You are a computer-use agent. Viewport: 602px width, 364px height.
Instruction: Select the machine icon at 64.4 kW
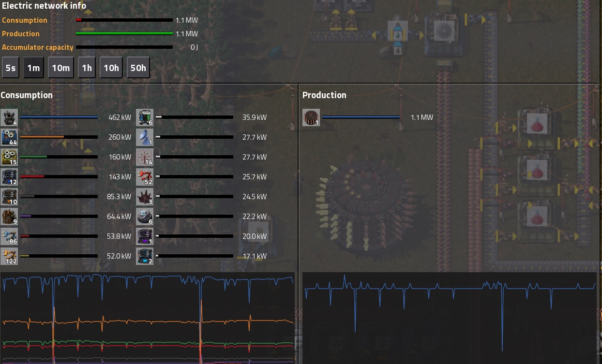coord(9,217)
